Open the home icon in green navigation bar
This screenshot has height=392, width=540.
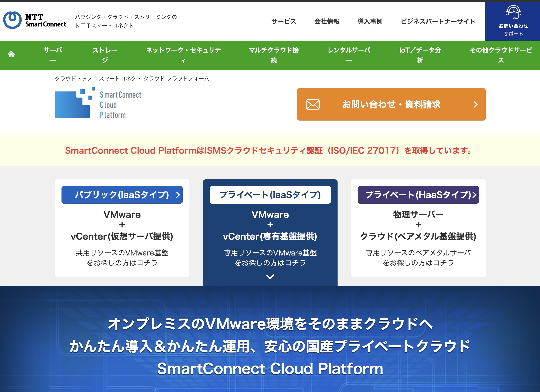coord(11,55)
